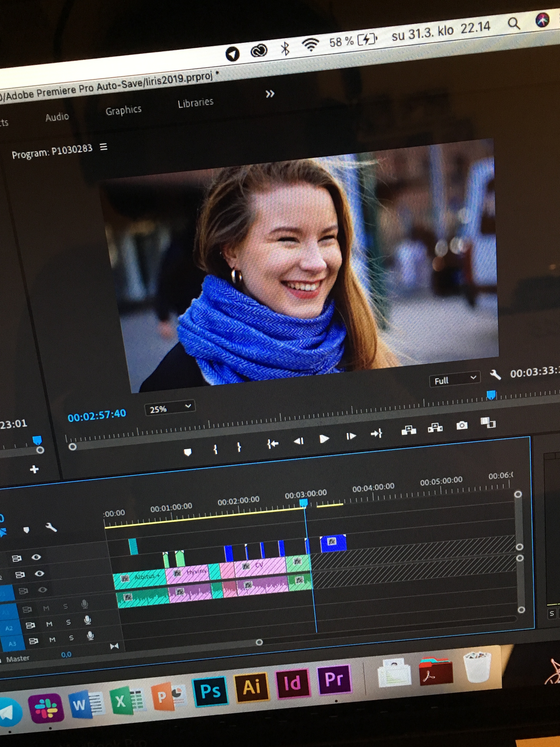
Task: Click the Go to In point button
Action: [x=272, y=444]
